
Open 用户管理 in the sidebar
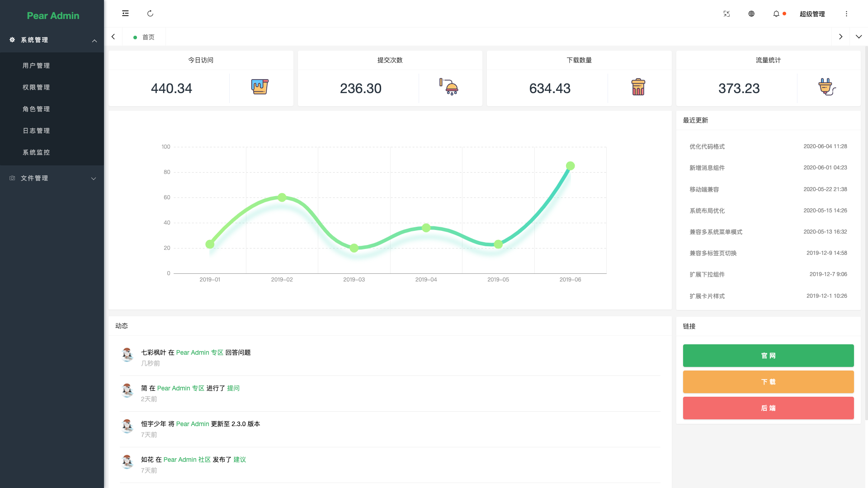tap(37, 66)
